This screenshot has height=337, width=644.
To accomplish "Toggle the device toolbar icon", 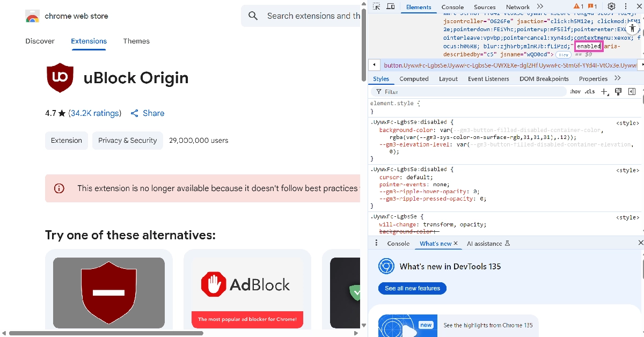I will click(391, 6).
